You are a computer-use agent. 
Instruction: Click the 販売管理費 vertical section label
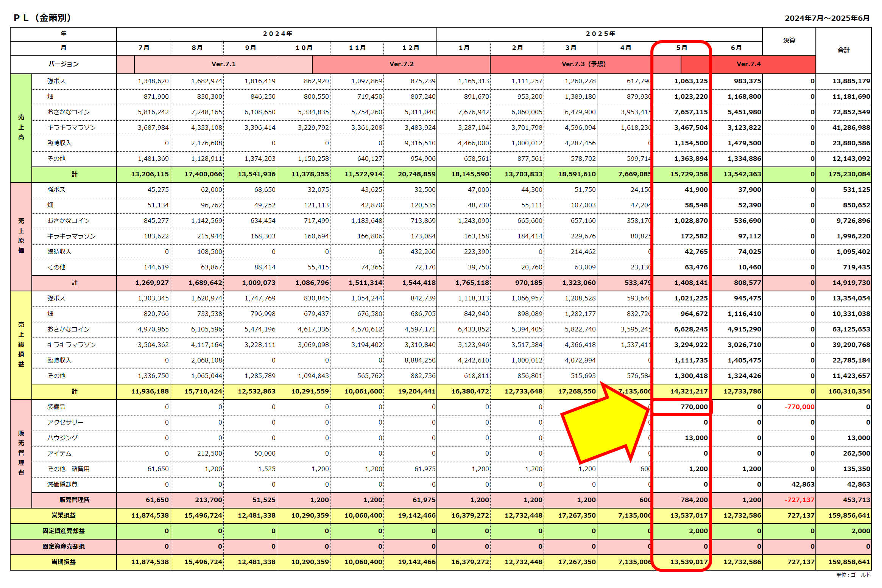point(21,453)
